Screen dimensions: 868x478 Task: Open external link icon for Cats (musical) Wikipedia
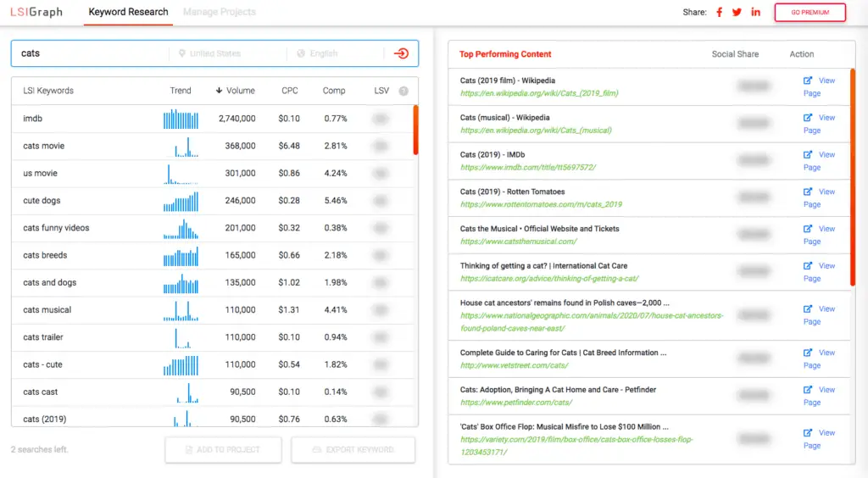tap(808, 117)
